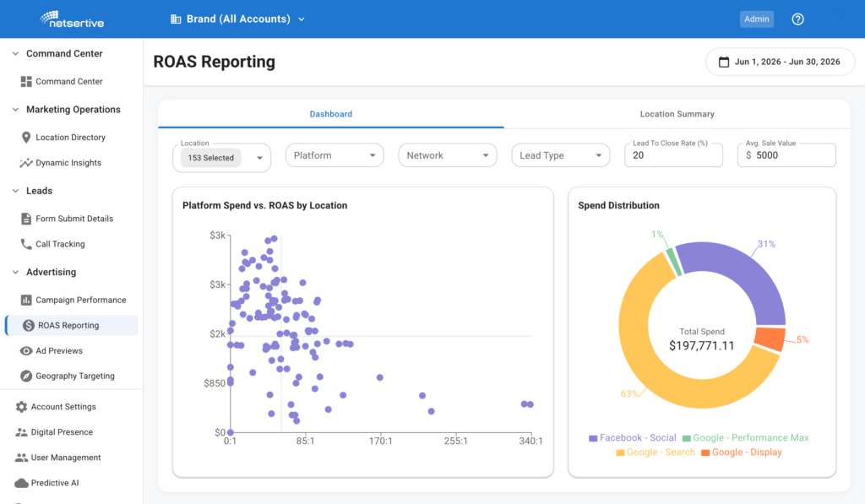
Task: Open Account Settings gear icon
Action: point(21,407)
